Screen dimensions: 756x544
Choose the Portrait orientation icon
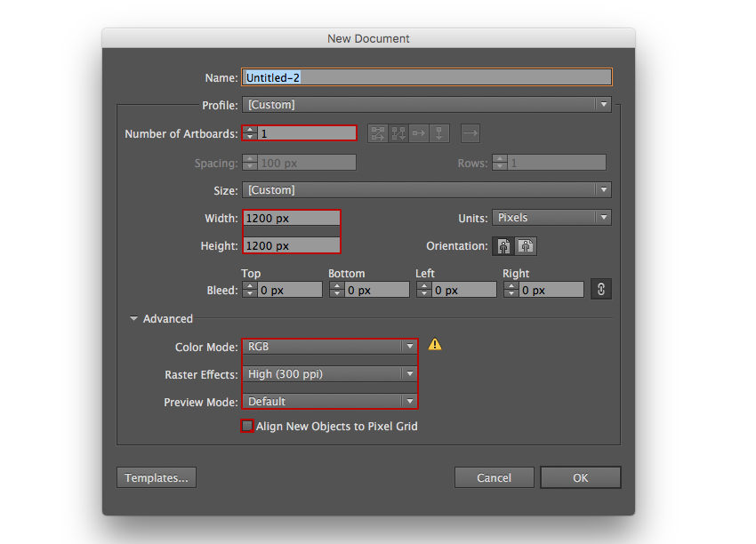click(x=505, y=246)
